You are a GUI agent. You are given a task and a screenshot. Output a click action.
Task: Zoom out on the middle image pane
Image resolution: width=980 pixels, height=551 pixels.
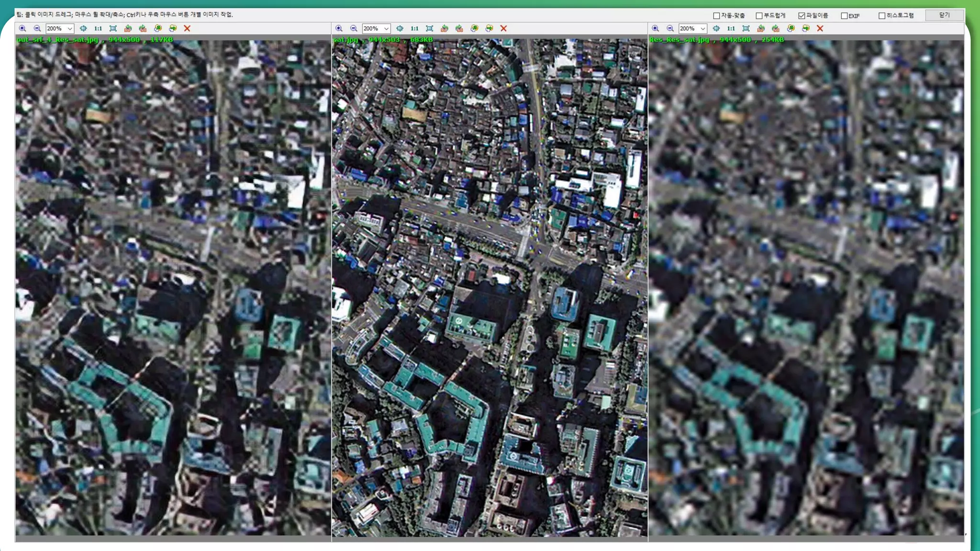[x=354, y=29]
